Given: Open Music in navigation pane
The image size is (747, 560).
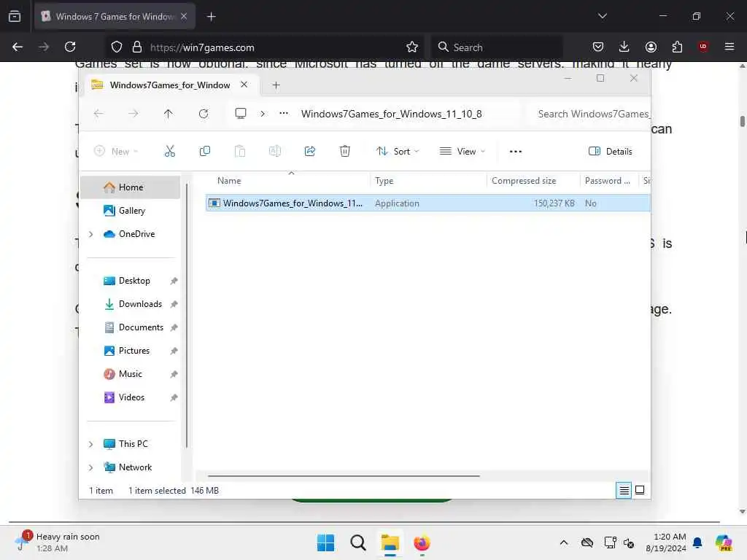Looking at the screenshot, I should [x=131, y=374].
